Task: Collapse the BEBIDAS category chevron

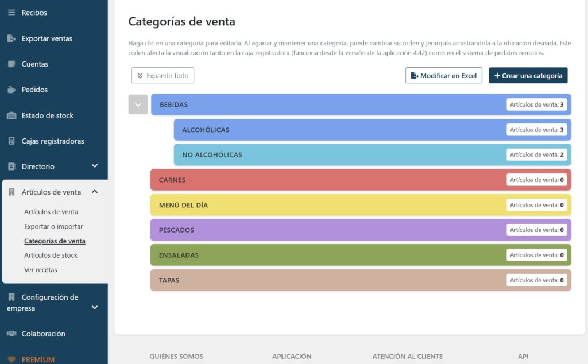Action: [x=137, y=104]
